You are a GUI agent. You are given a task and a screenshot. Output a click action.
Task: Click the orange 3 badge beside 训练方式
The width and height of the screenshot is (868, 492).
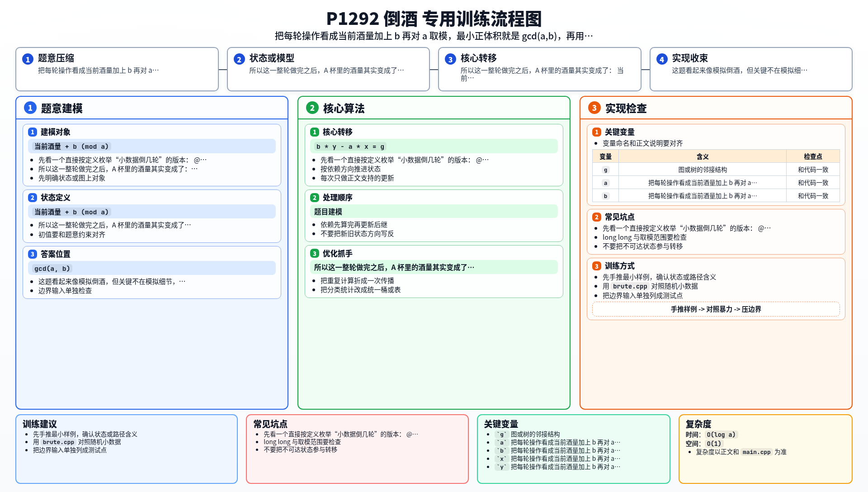click(597, 266)
